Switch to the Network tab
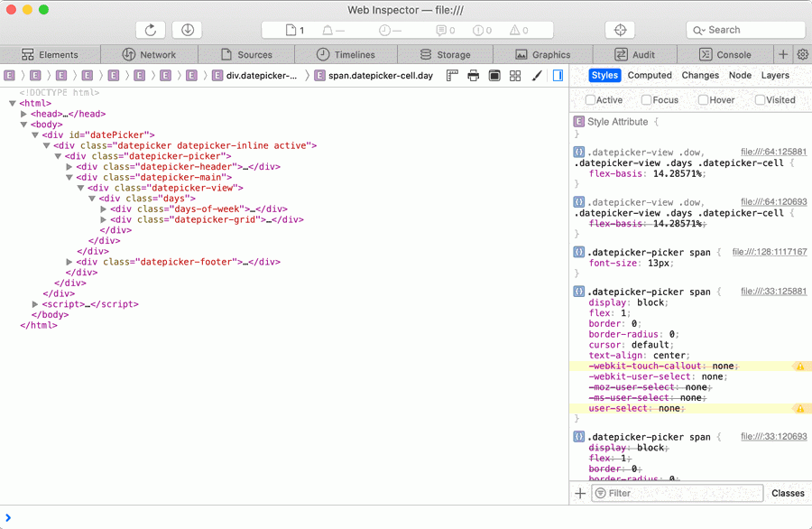The height and width of the screenshot is (529, 812). pyautogui.click(x=149, y=54)
